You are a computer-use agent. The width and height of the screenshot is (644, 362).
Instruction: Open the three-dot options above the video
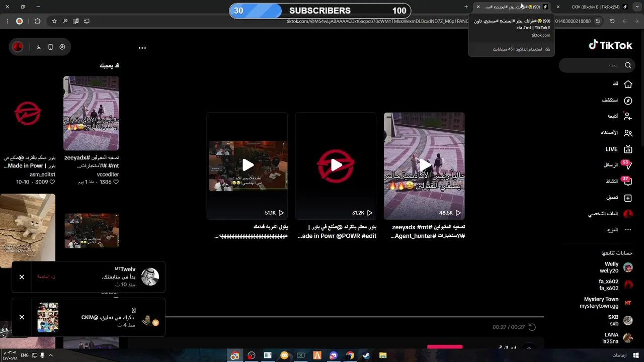click(142, 48)
